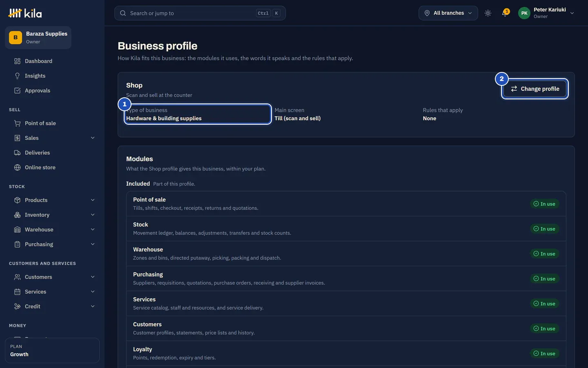Open the Baraza Supplies business switcher

[38, 38]
